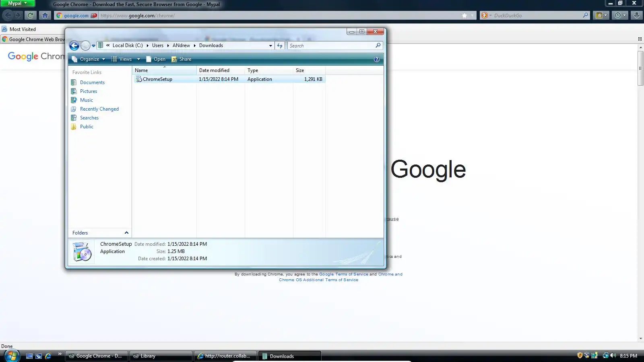Open explorer Help question mark icon
644x362 pixels.
[x=377, y=59]
